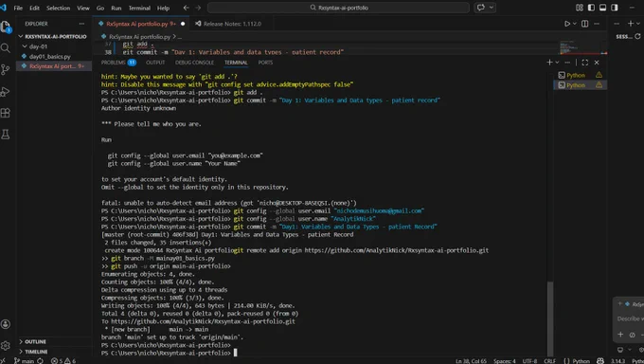This screenshot has height=364, width=644.
Task: Open the Source Control view
Action: [6, 69]
